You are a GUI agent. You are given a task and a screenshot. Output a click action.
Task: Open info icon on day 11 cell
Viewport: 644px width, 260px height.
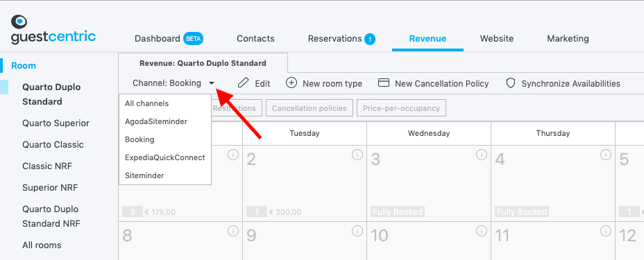pyautogui.click(x=606, y=231)
